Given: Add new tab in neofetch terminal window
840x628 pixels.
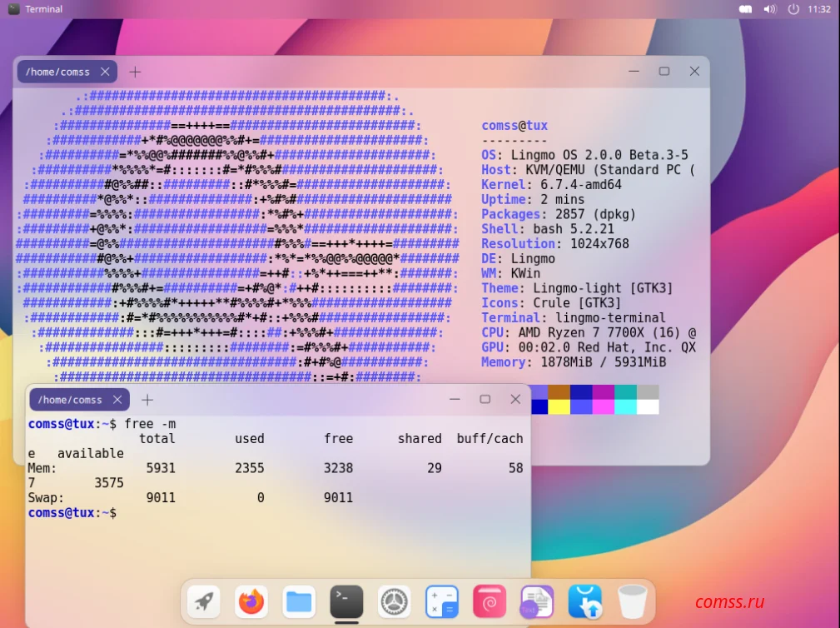Looking at the screenshot, I should click(135, 72).
